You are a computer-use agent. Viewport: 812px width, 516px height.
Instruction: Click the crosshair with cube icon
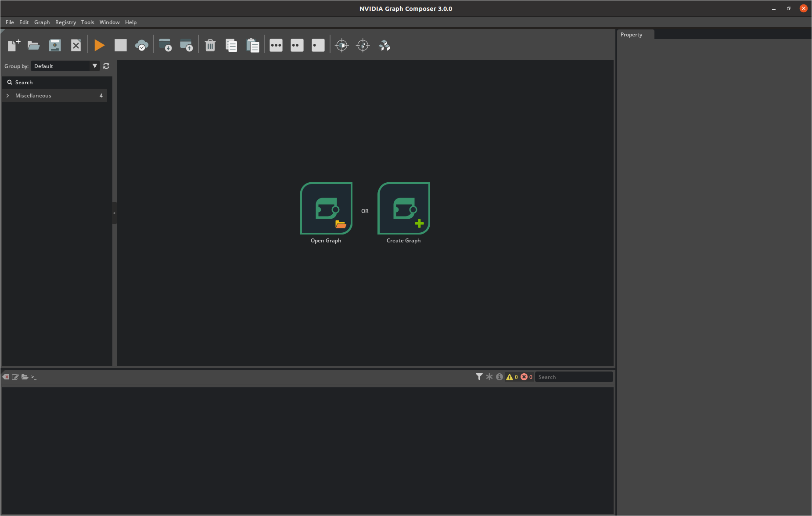pyautogui.click(x=342, y=45)
